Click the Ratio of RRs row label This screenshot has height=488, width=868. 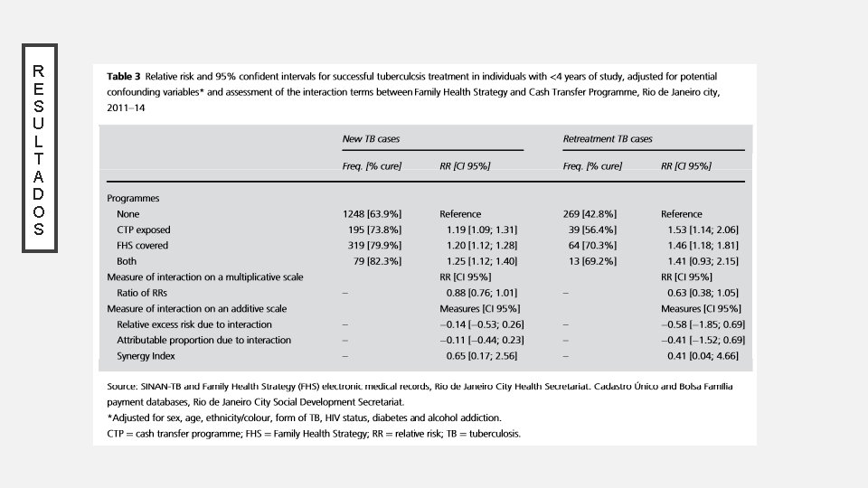(142, 293)
